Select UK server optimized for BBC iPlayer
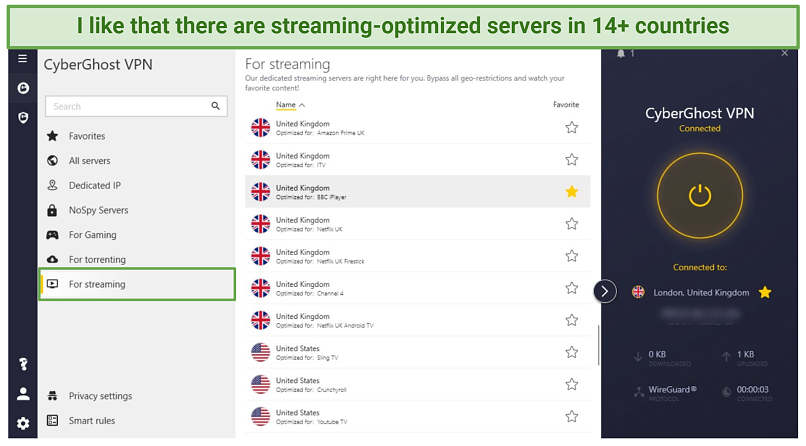 coord(417,192)
